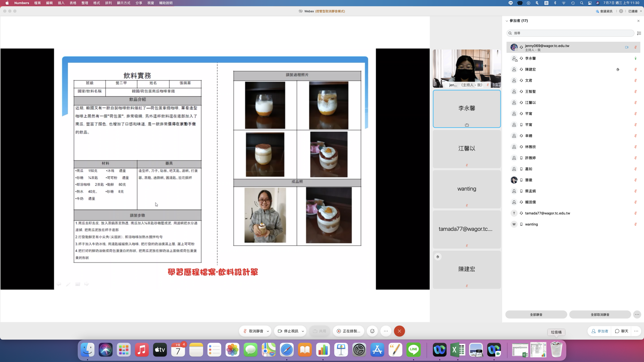Viewport: 644px width, 362px height.
Task: Open LINE app in the dock
Action: pyautogui.click(x=413, y=350)
